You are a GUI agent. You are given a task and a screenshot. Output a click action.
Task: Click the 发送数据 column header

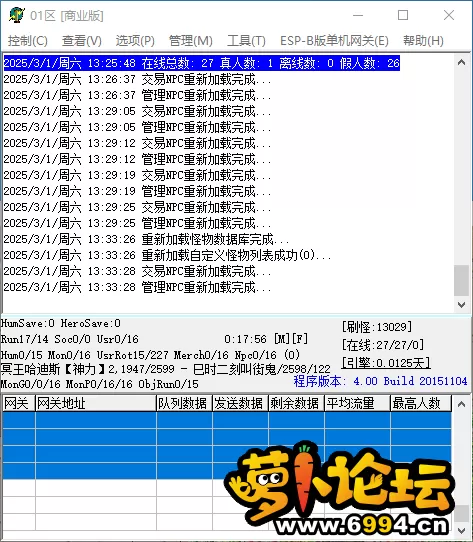tap(240, 403)
